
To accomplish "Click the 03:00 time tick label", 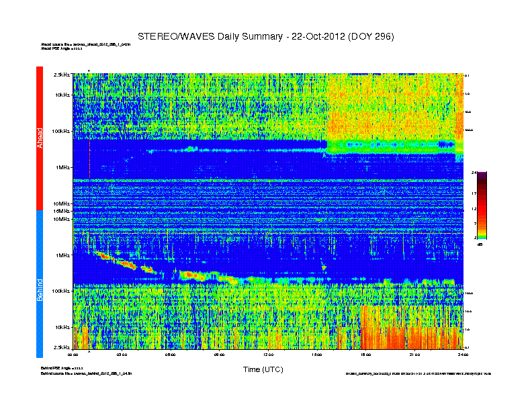I will (122, 353).
